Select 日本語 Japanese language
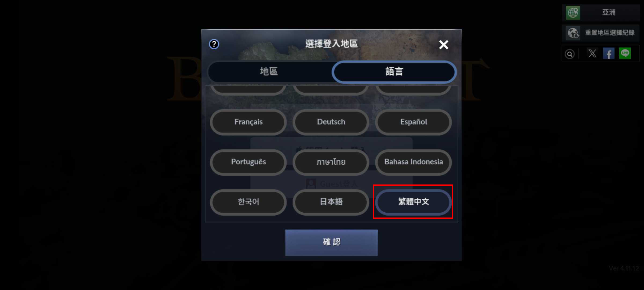This screenshot has width=644, height=290. 331,202
